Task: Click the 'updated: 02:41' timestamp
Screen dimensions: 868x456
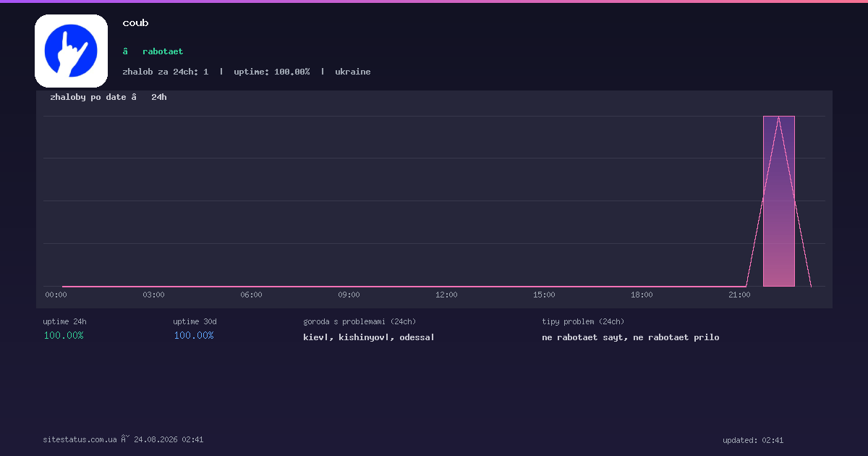Action: coord(753,440)
